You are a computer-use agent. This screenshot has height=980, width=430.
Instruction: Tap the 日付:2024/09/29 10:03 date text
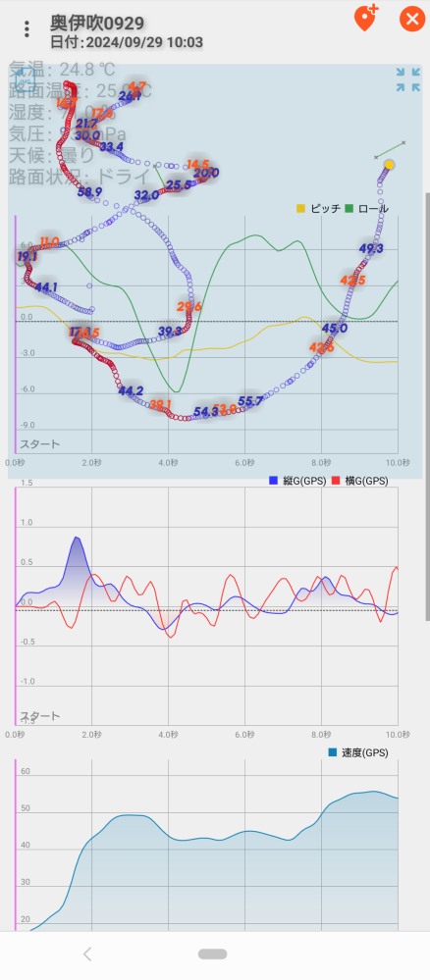tap(127, 42)
